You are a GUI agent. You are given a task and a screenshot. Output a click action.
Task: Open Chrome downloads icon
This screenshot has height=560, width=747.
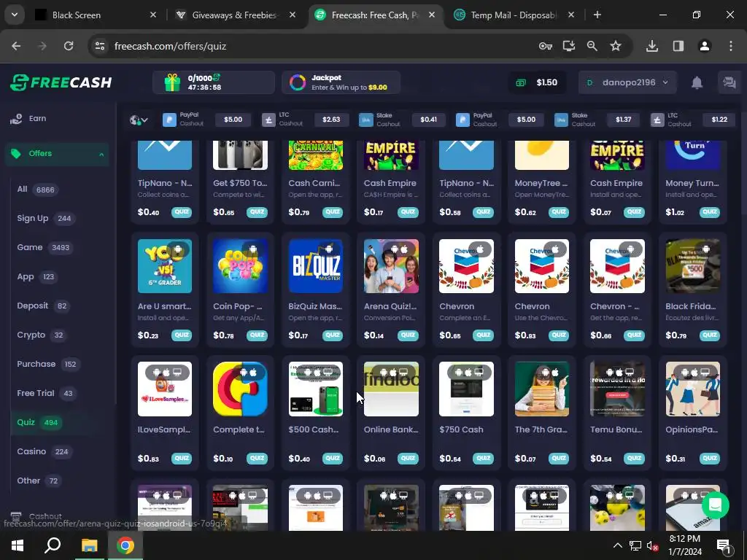[x=652, y=46]
